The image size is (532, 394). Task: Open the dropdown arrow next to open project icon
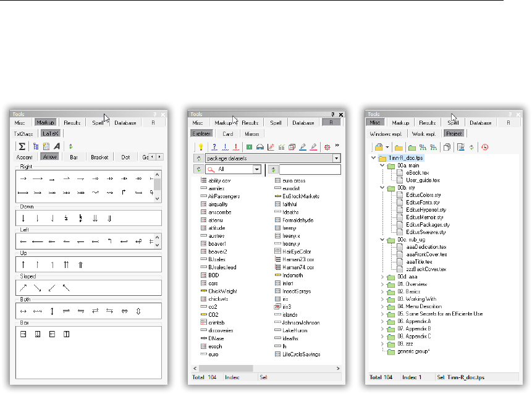pos(387,148)
